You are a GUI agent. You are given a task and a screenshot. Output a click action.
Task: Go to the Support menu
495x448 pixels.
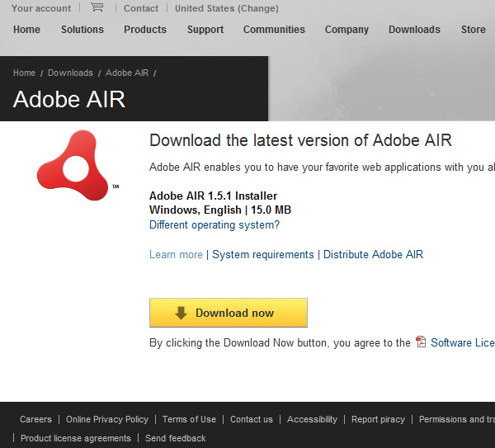(205, 30)
